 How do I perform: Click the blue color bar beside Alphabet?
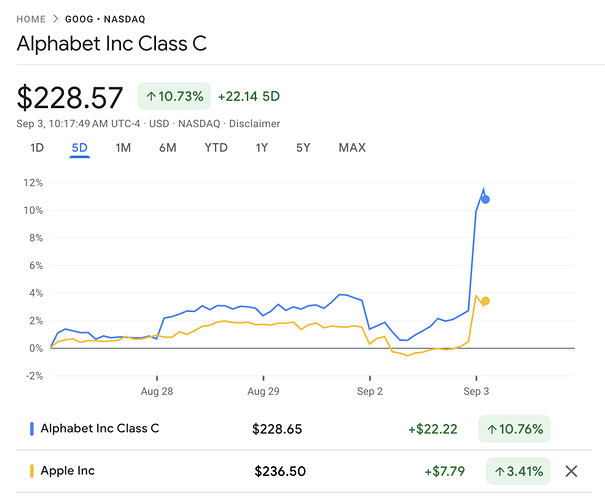32,429
